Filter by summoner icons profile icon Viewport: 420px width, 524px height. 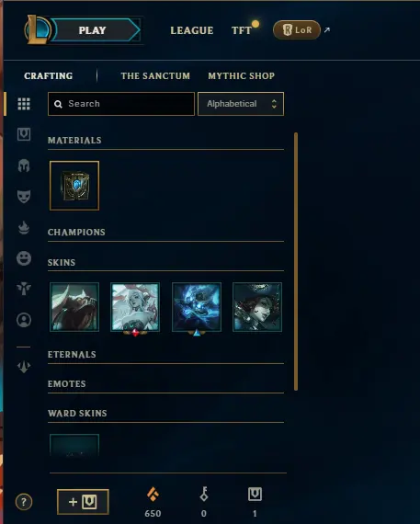click(24, 320)
